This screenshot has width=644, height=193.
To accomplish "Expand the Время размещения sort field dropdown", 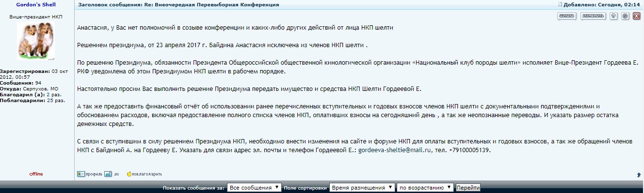I will point(362,188).
